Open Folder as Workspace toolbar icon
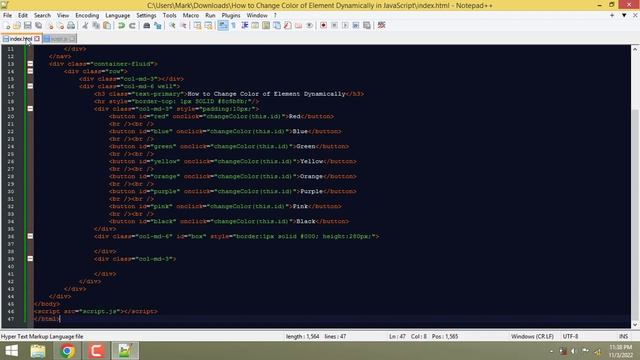This screenshot has height=360, width=640. [298, 25]
